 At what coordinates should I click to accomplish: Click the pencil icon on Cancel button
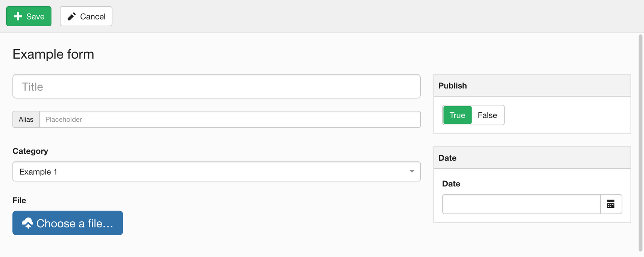[x=71, y=16]
